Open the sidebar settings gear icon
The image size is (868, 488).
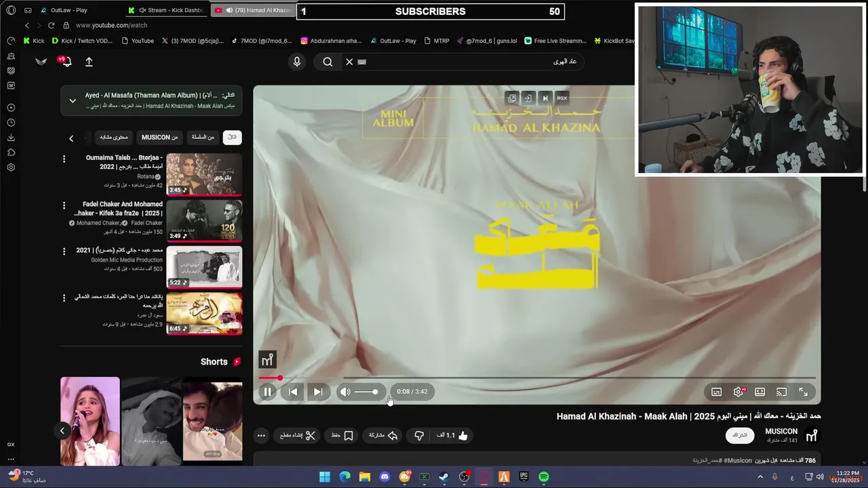pyautogui.click(x=11, y=167)
